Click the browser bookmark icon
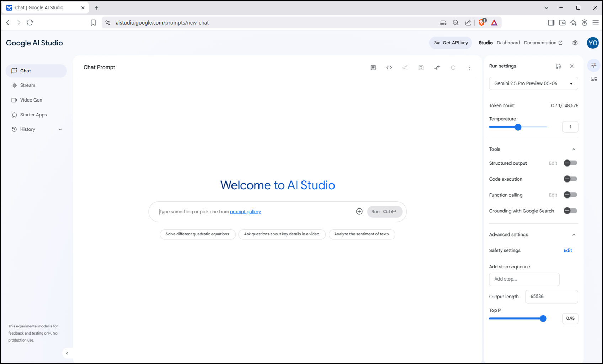 (93, 22)
